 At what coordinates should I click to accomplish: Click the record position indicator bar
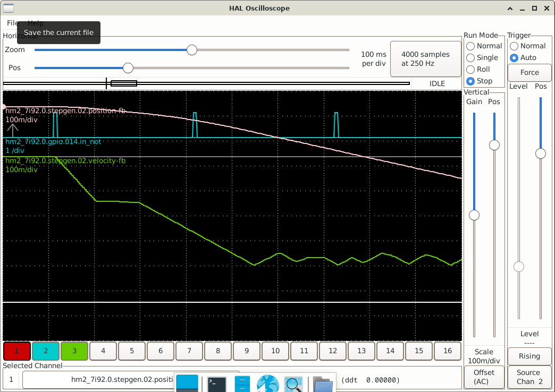click(206, 83)
